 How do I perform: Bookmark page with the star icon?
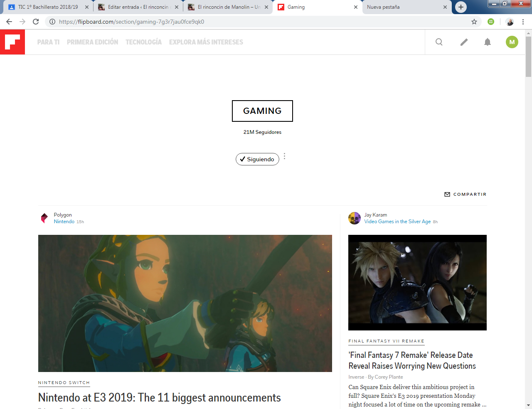pyautogui.click(x=474, y=22)
